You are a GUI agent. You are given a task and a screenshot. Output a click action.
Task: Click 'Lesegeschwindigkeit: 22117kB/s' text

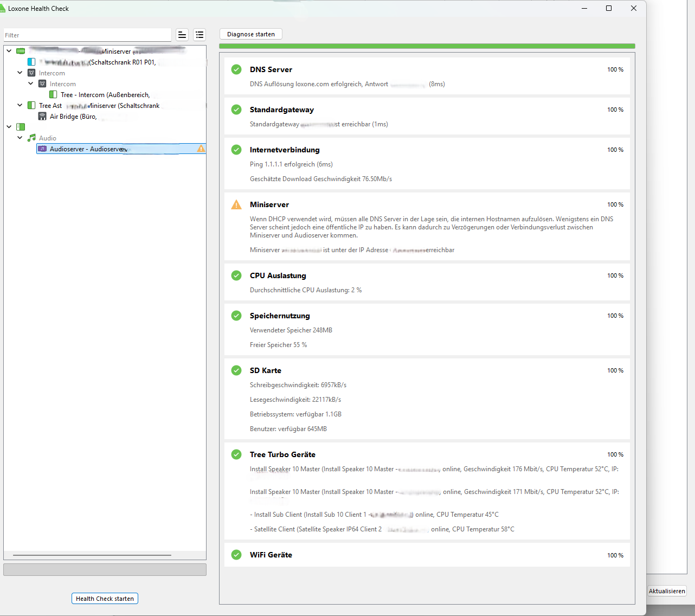(x=295, y=400)
